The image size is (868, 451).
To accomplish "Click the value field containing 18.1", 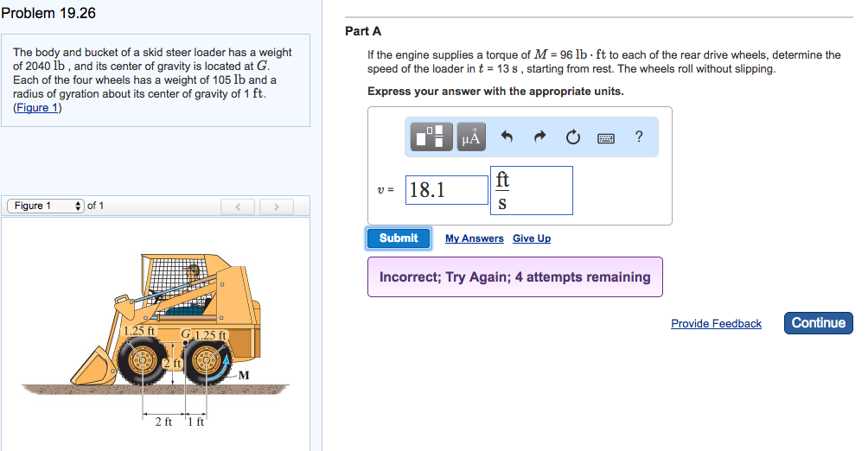I will (445, 190).
